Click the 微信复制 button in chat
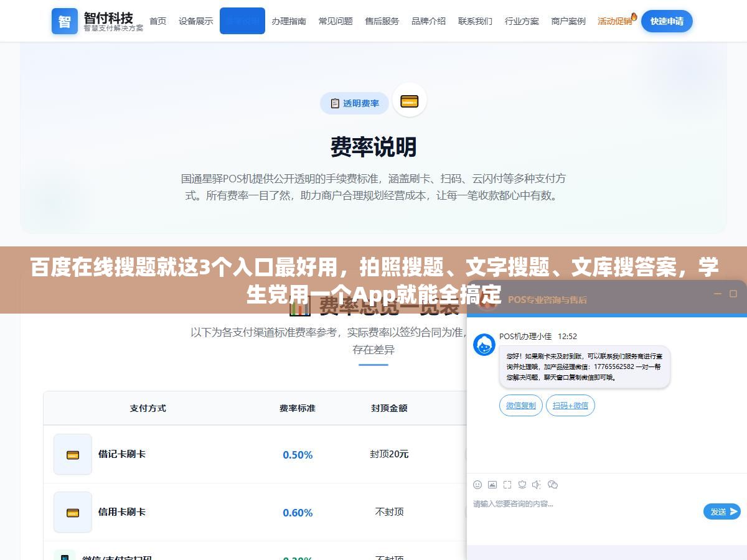The height and width of the screenshot is (560, 747). pyautogui.click(x=521, y=406)
